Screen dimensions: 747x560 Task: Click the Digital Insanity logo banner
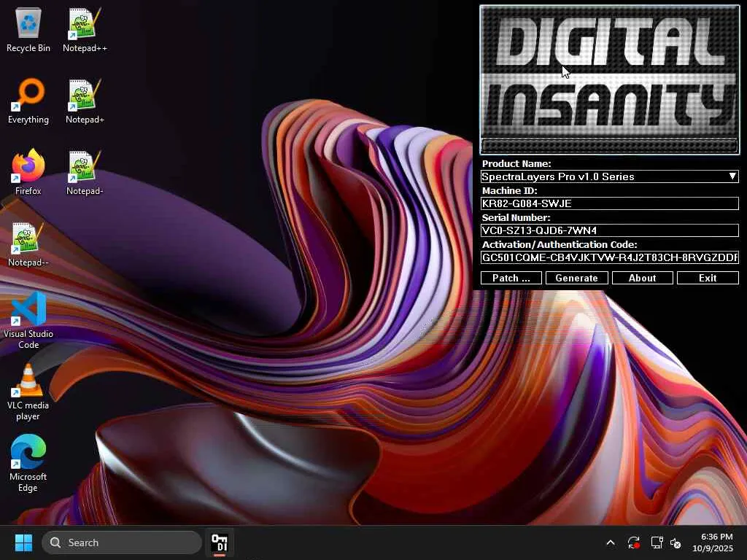pos(609,72)
